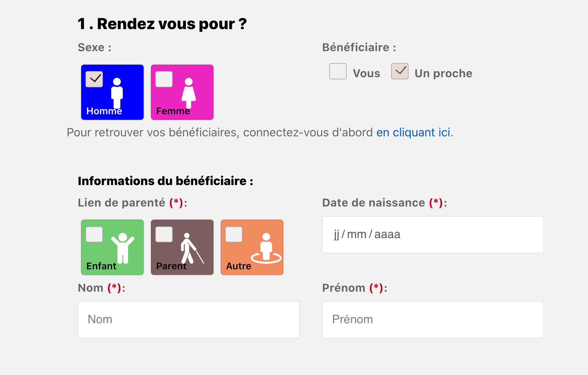Click into the Nom text field
This screenshot has width=588, height=375.
click(189, 320)
